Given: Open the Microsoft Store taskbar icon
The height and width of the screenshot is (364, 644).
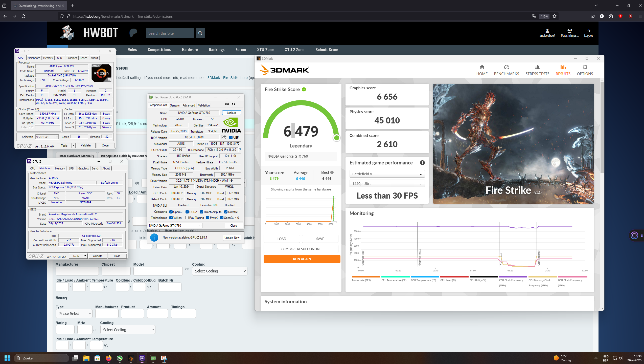Looking at the screenshot, I should point(97,358).
